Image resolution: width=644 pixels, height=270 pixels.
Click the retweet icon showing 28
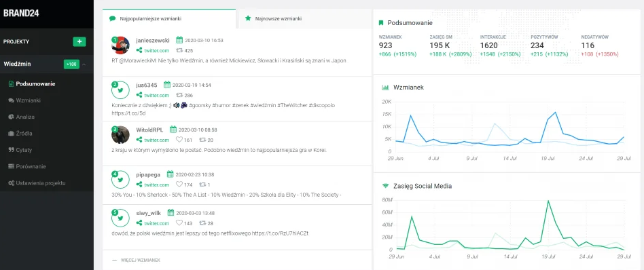[x=202, y=223]
